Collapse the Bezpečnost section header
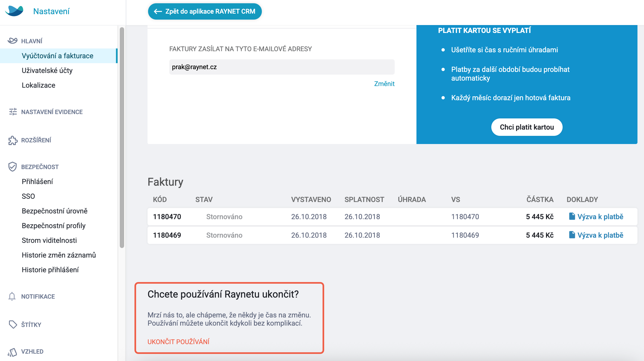This screenshot has width=644, height=361. click(x=40, y=167)
